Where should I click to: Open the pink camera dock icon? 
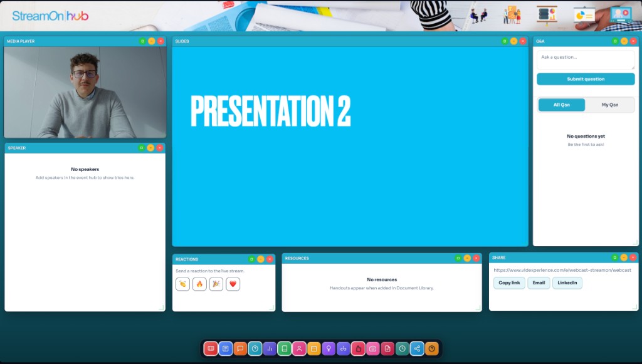point(373,348)
